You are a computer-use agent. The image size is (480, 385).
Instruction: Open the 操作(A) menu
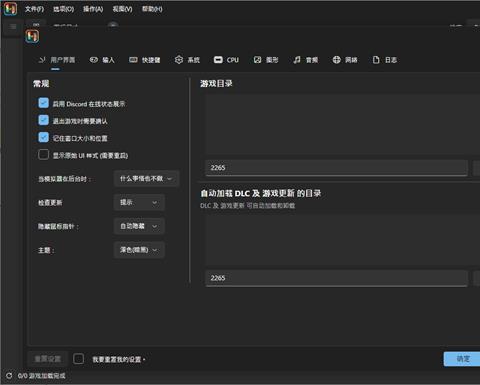93,9
